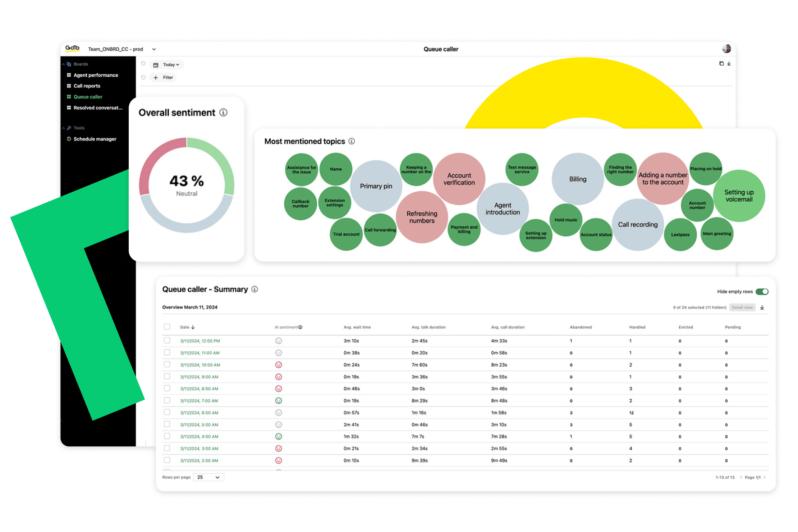Click the Setting up voicemail topic bubble
Viewport: 798px width, 532px height.
739,196
